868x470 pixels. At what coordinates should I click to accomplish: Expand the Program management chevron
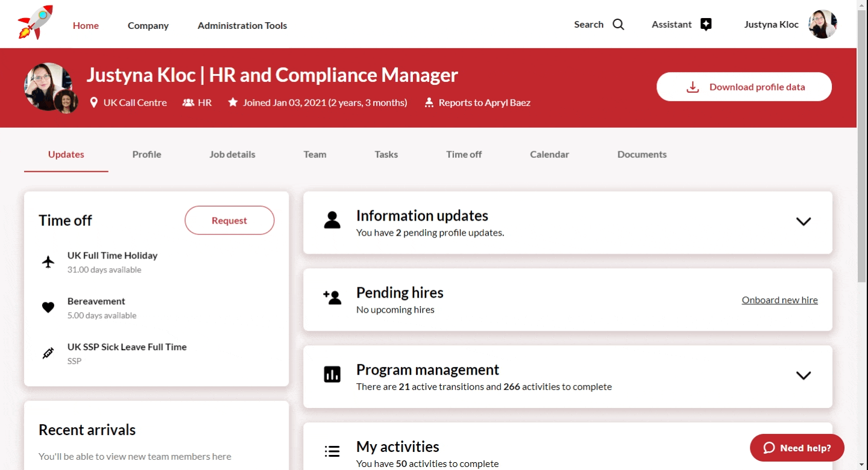point(803,375)
